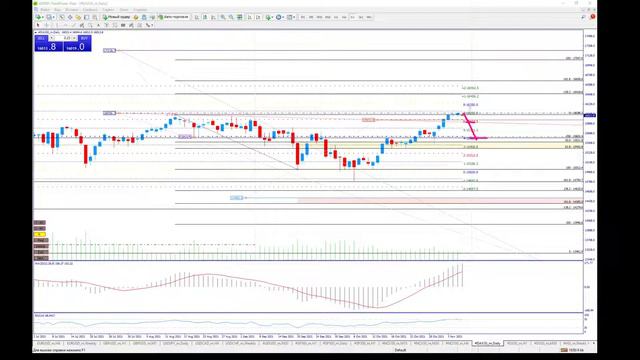Toggle the Data Window panel
This screenshot has width=640, height=360.
point(70,17)
